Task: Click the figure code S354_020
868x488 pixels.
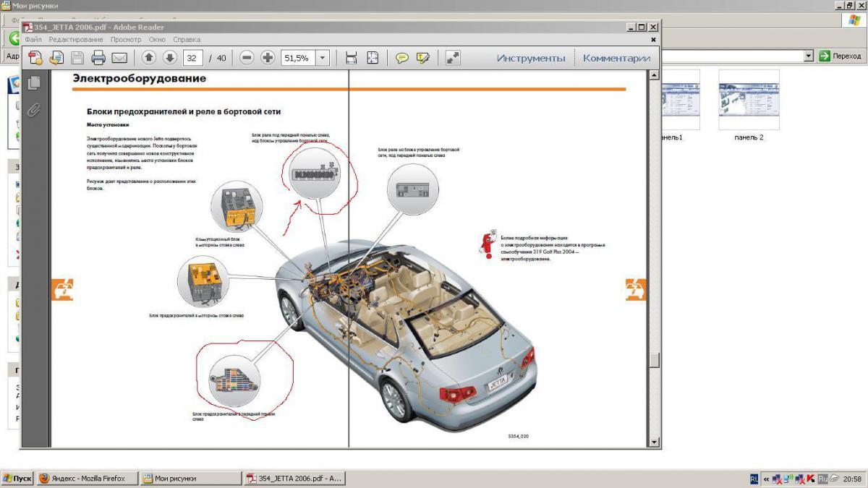Action: coord(519,436)
